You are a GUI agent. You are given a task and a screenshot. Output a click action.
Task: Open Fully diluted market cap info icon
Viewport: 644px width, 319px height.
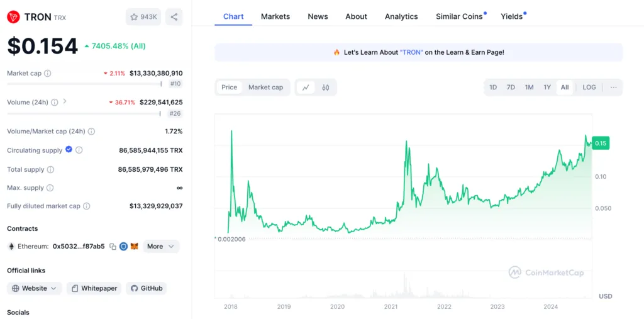coord(87,206)
